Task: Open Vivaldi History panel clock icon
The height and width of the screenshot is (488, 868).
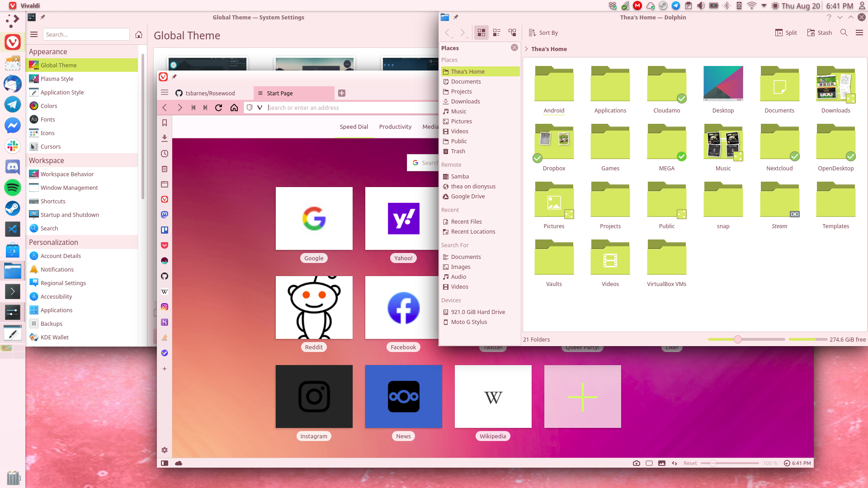Action: coord(165,154)
